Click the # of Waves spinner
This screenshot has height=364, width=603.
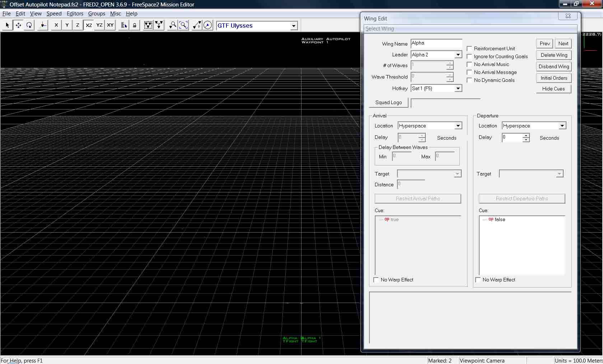pos(450,65)
